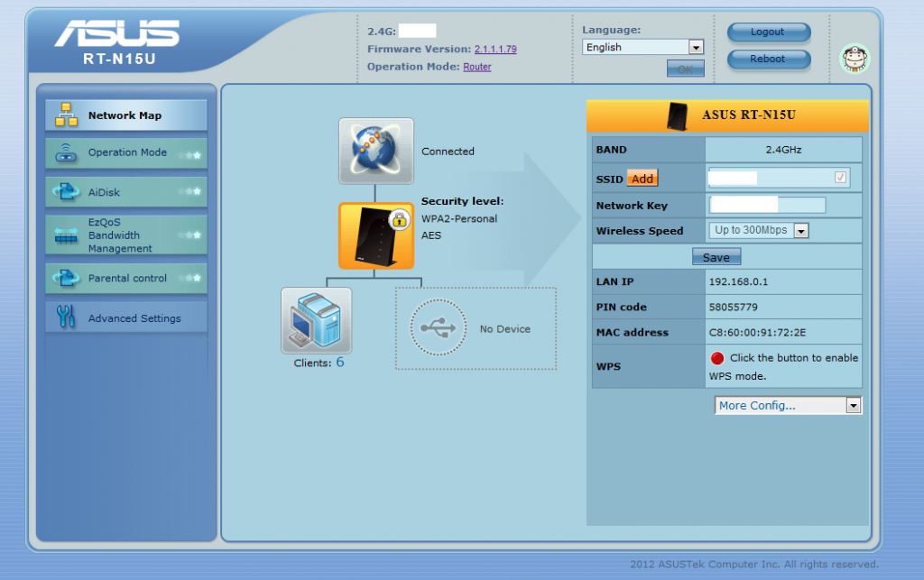Image resolution: width=924 pixels, height=580 pixels.
Task: Click the Parental control sidebar icon
Action: pos(67,278)
